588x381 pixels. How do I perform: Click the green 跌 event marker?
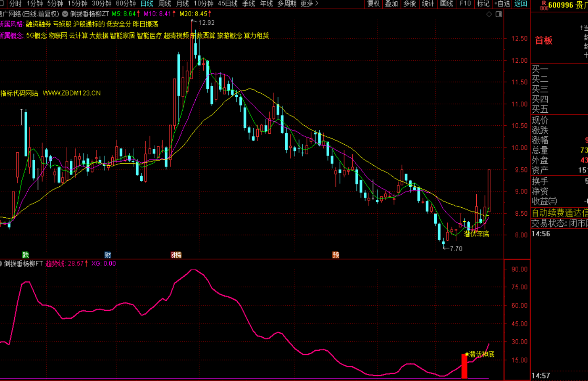coord(26,255)
